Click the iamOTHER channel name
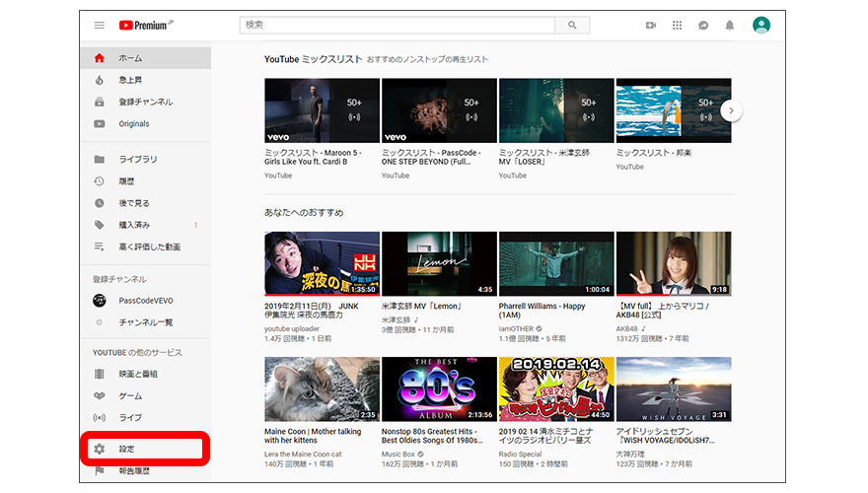The height and width of the screenshot is (493, 868). (x=516, y=328)
